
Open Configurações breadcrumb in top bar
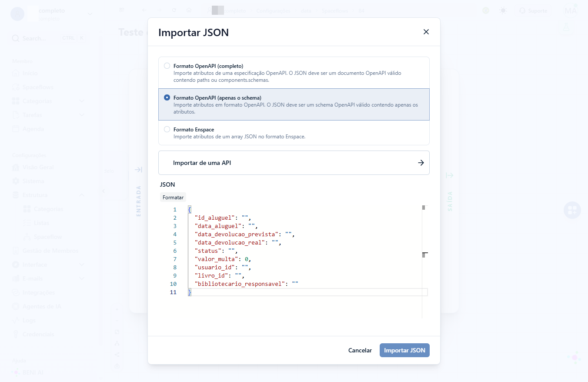coord(274,10)
